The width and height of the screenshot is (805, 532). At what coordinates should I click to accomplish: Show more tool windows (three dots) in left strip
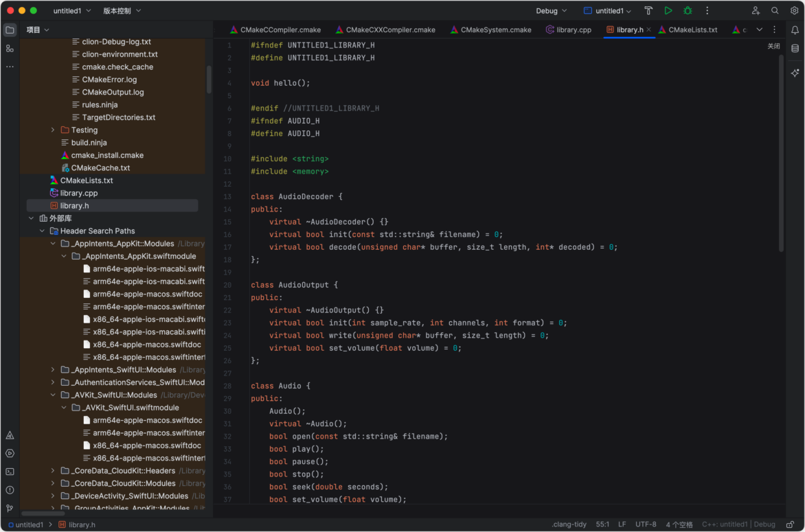(x=10, y=67)
